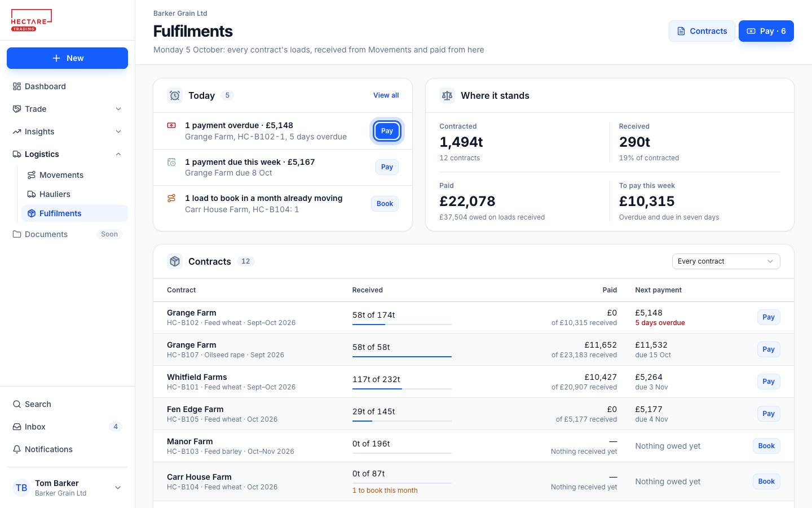Screen dimensions: 812x508
Task: Expand the Insights menu chevron
Action: (118, 132)
